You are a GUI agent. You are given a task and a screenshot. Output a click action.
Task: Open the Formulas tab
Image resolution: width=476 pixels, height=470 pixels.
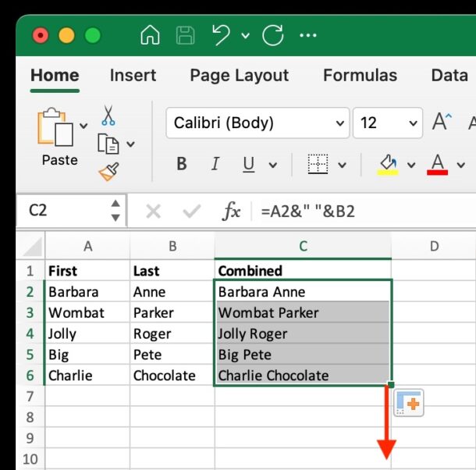point(360,76)
